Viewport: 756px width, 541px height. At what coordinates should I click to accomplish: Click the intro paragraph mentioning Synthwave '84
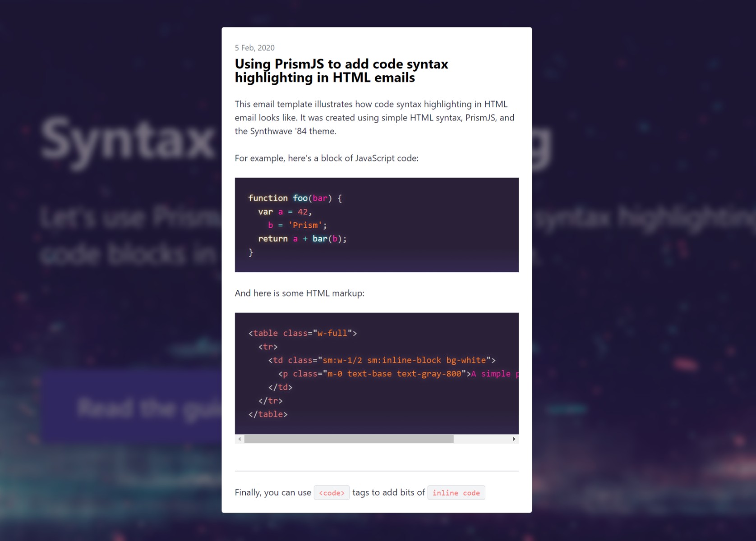tap(374, 118)
